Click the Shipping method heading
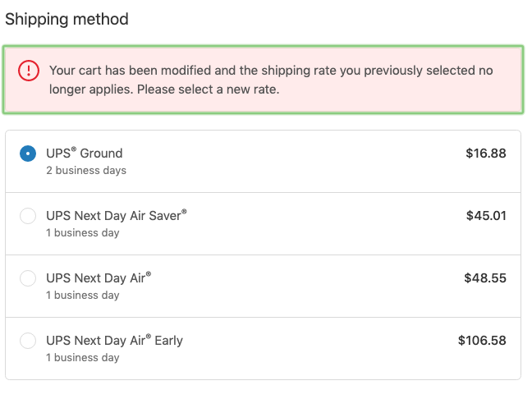 (66, 19)
